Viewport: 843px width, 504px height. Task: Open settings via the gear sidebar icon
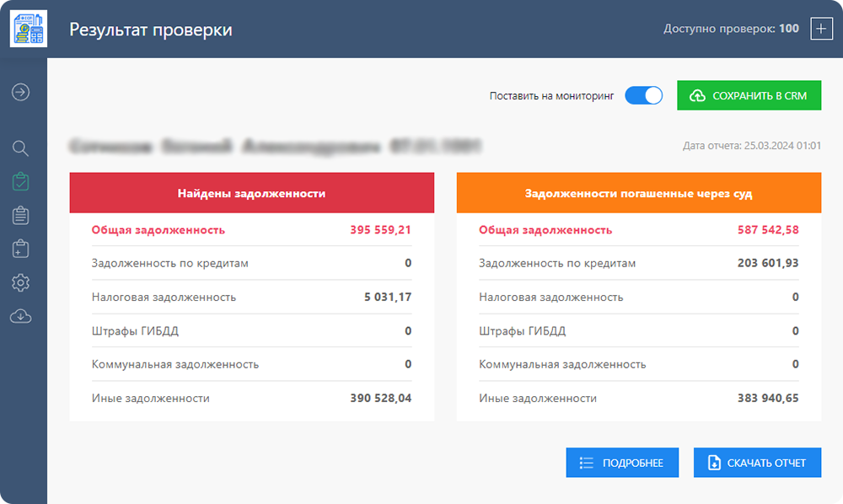21,282
